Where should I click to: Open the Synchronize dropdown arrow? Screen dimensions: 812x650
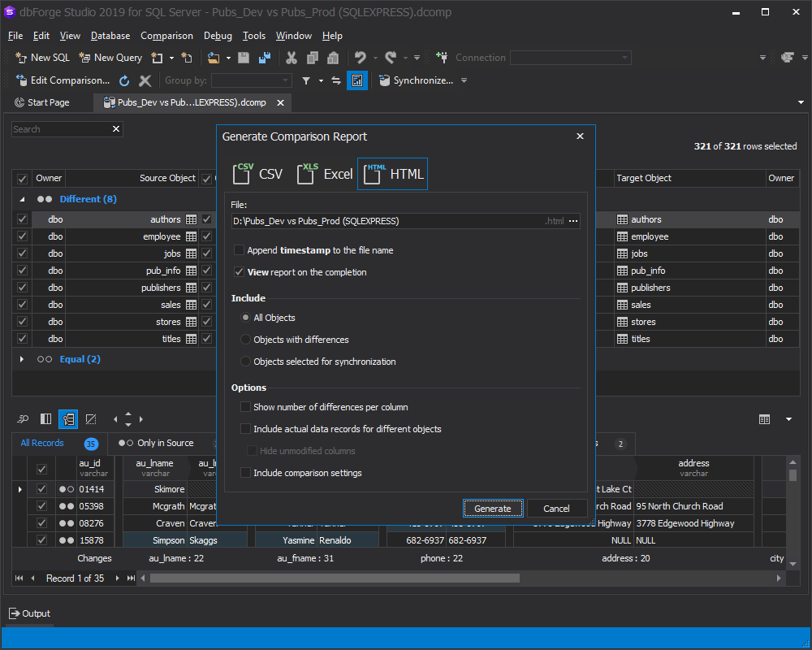tap(464, 80)
